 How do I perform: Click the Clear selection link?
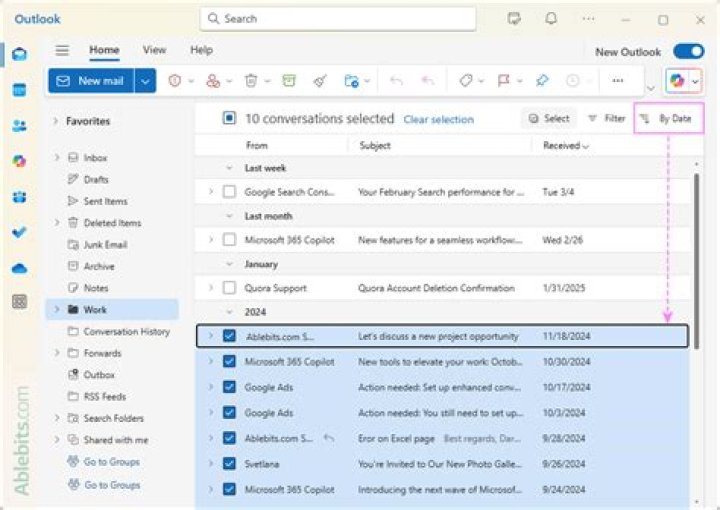point(439,119)
